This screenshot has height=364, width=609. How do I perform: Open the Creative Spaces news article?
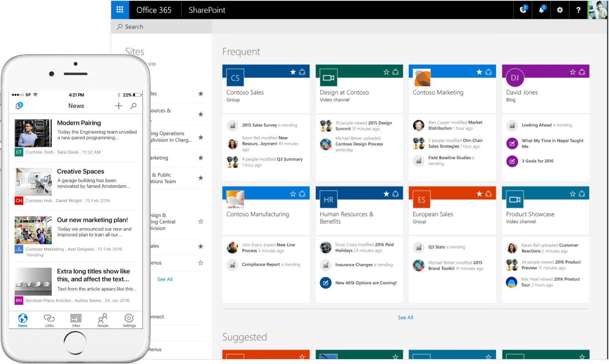81,171
